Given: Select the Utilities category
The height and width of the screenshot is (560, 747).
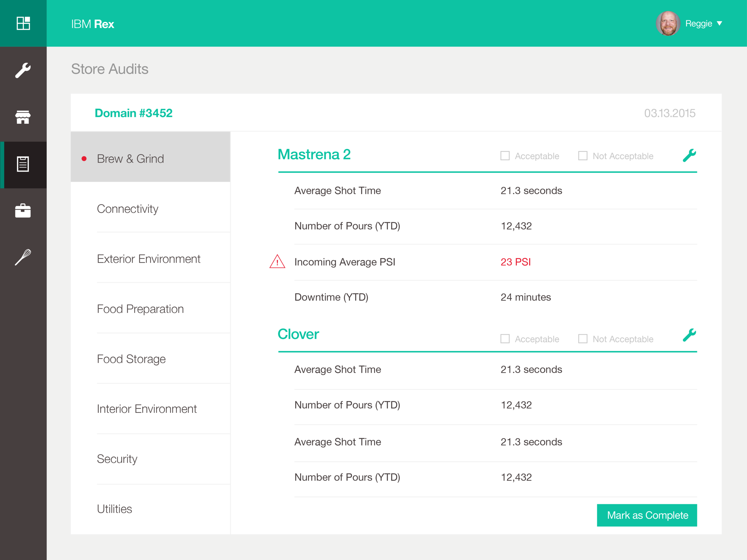Looking at the screenshot, I should 150,509.
